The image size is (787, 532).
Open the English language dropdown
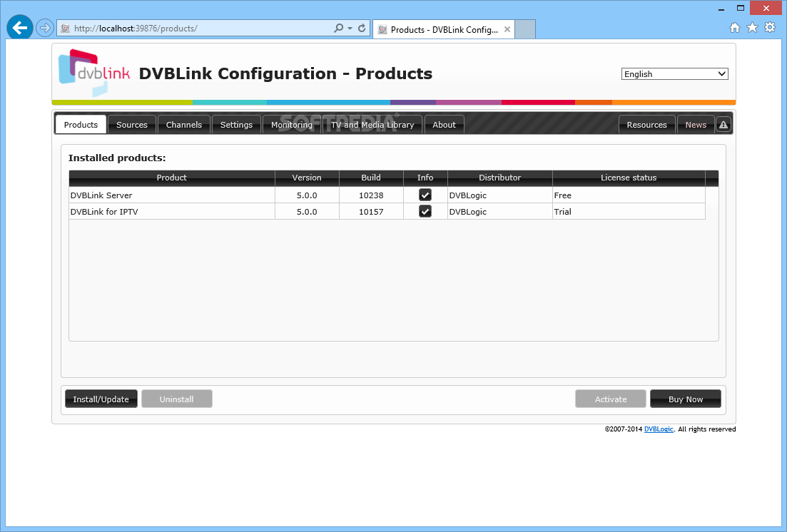click(x=674, y=73)
